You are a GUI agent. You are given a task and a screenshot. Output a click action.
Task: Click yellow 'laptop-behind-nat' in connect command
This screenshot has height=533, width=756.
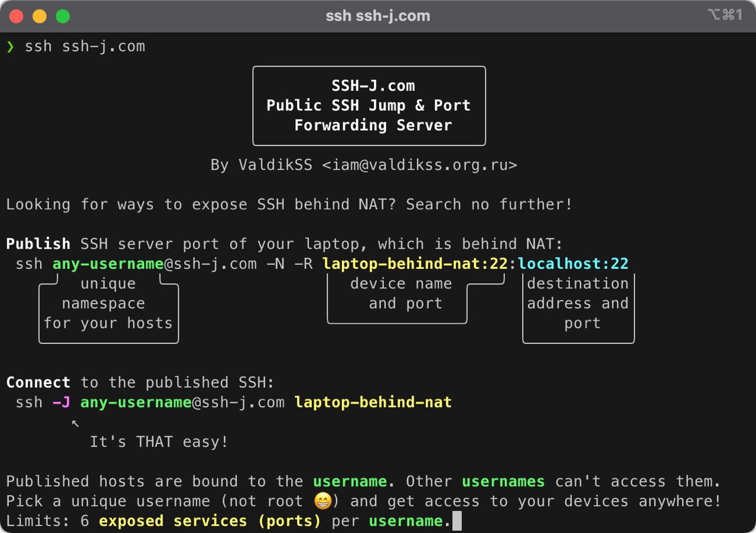pos(373,402)
